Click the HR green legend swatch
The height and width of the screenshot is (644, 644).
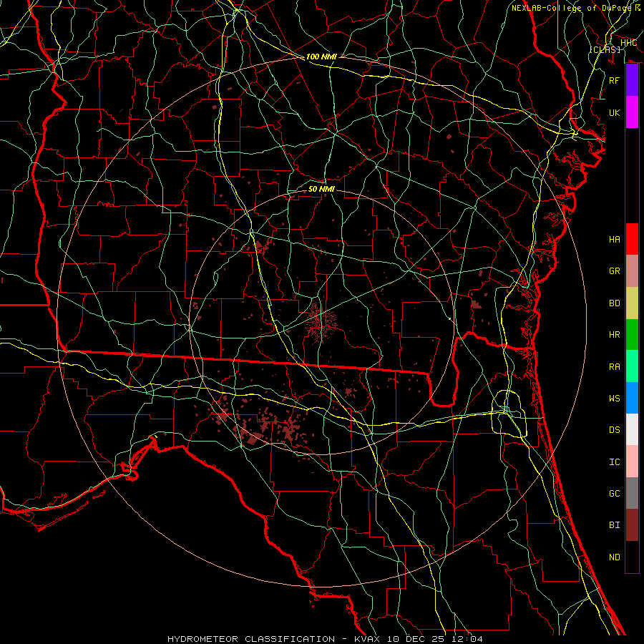click(x=632, y=334)
